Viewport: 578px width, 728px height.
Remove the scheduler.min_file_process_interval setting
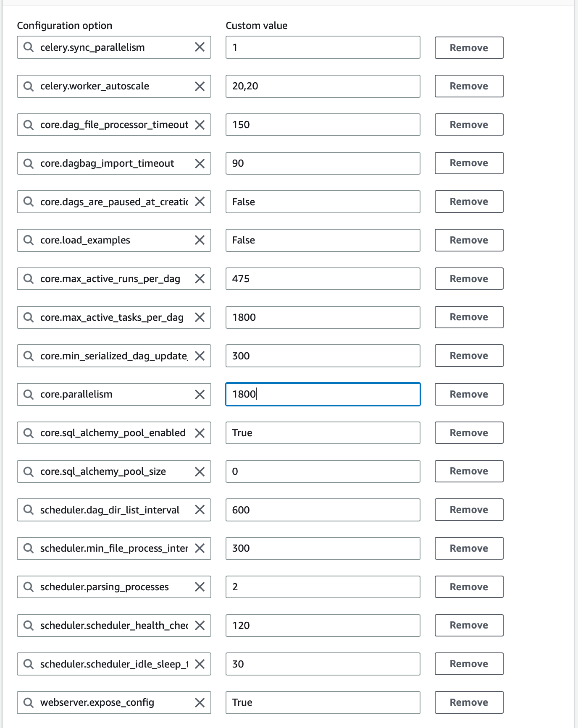click(x=468, y=548)
